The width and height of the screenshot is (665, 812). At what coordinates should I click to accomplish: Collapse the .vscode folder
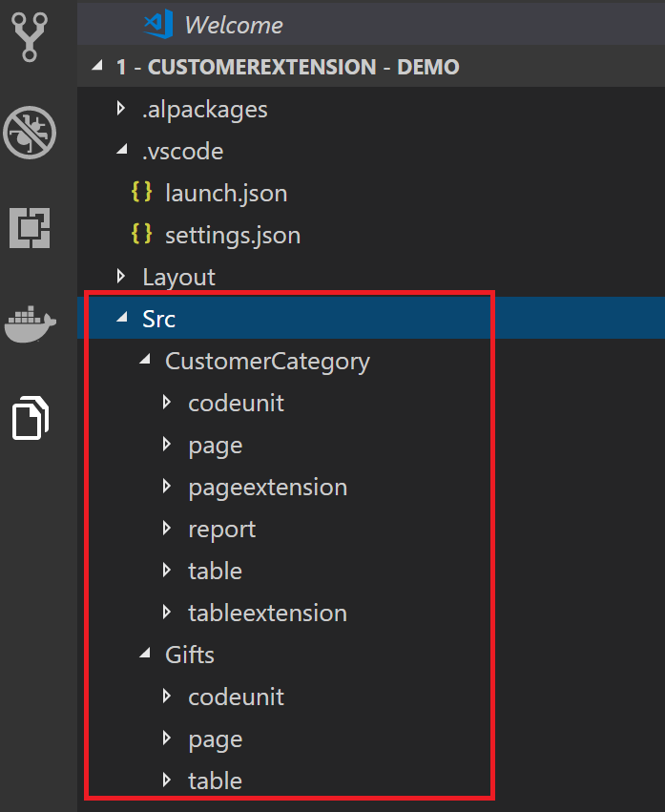[371, 151]
